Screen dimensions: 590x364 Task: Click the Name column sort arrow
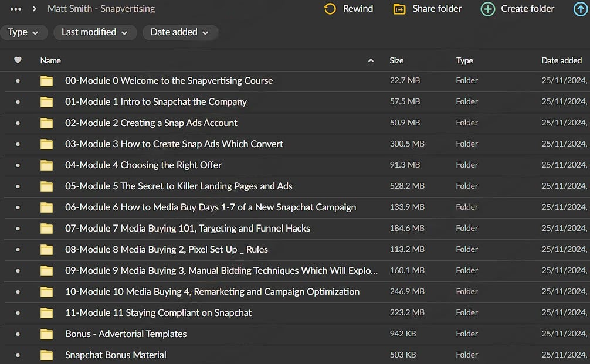(x=371, y=60)
